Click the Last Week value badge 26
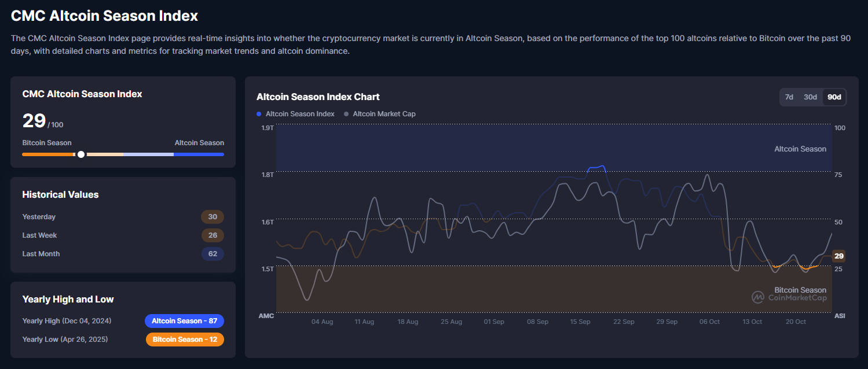 (213, 235)
